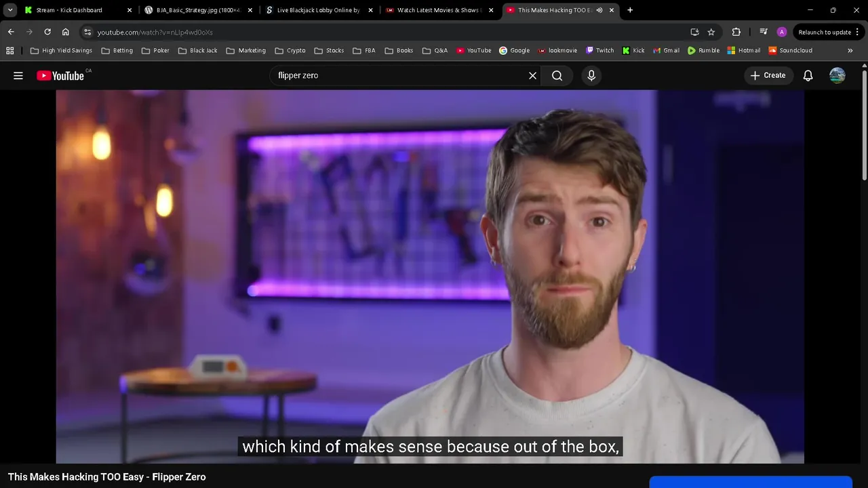
Task: Open the Gmail bookmark
Action: [x=666, y=50]
